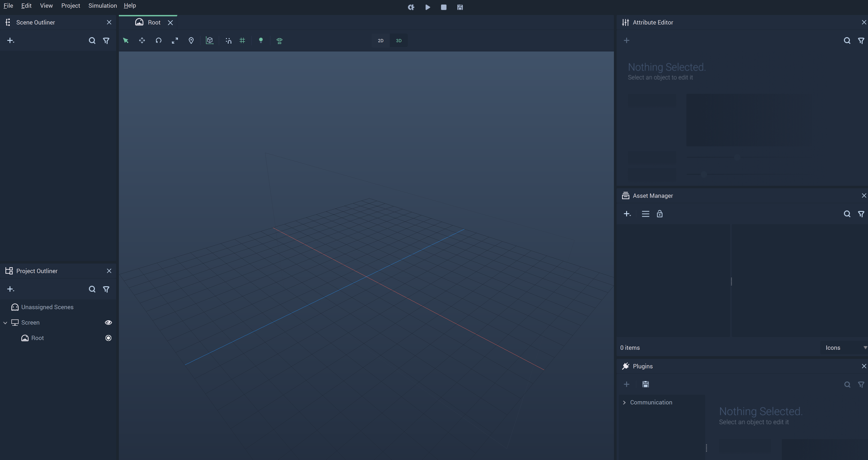Open the File menu
Viewport: 868px width, 460px height.
point(8,5)
